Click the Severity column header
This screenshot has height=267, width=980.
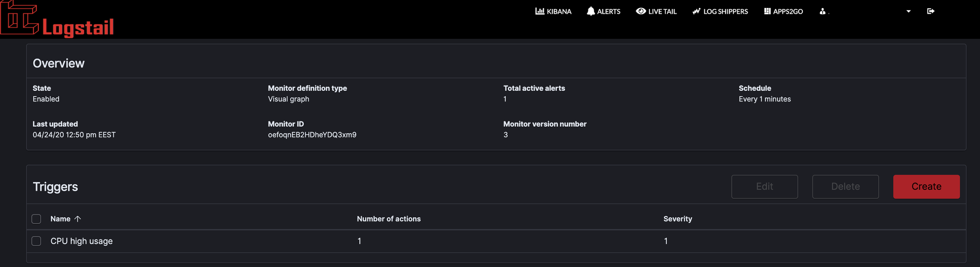[677, 219]
